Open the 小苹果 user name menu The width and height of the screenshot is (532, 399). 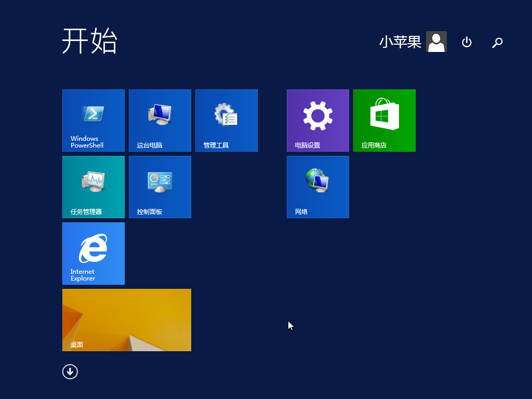400,42
